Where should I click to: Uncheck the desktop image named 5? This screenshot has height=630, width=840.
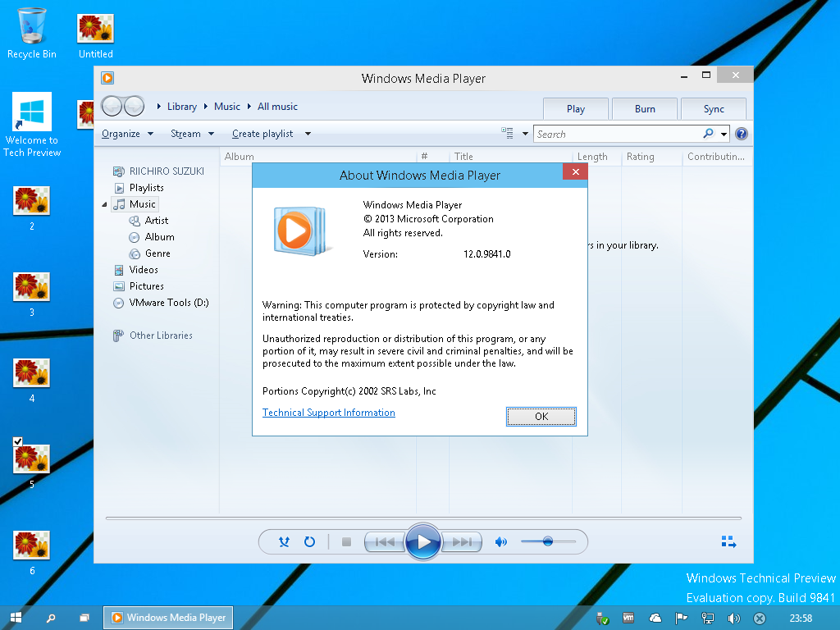18,441
